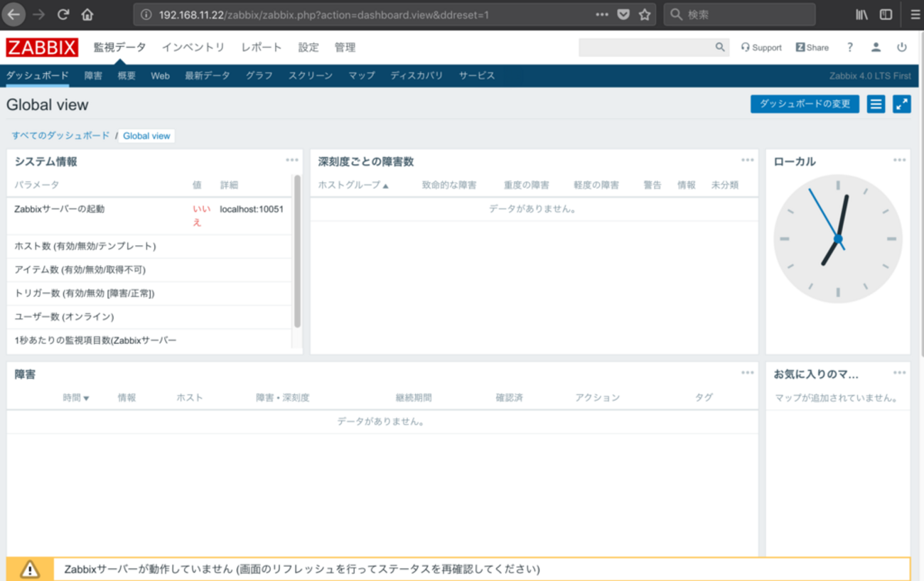Open システム情報 widget options menu
924x581 pixels.
click(x=291, y=161)
